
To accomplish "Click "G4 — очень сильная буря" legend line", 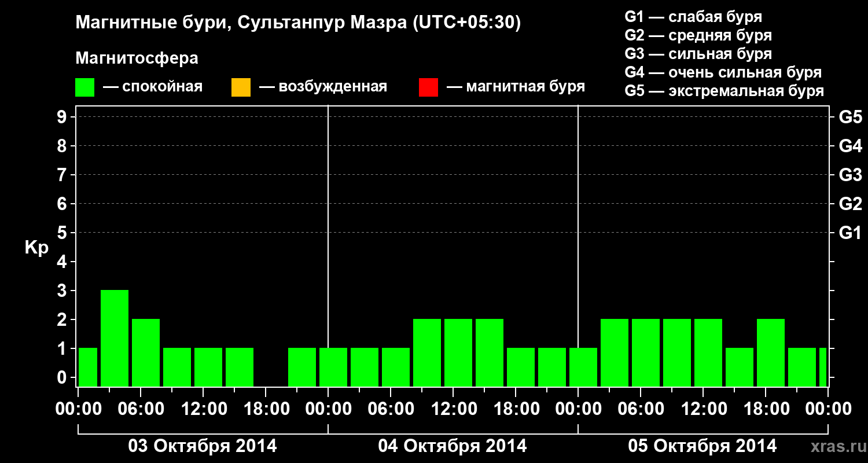I will 723,72.
